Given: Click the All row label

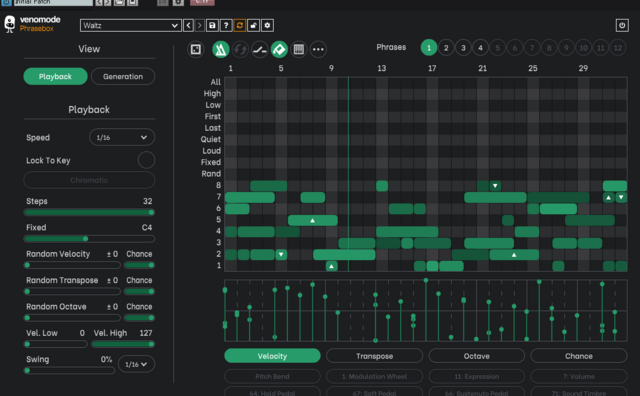Looking at the screenshot, I should tap(216, 82).
